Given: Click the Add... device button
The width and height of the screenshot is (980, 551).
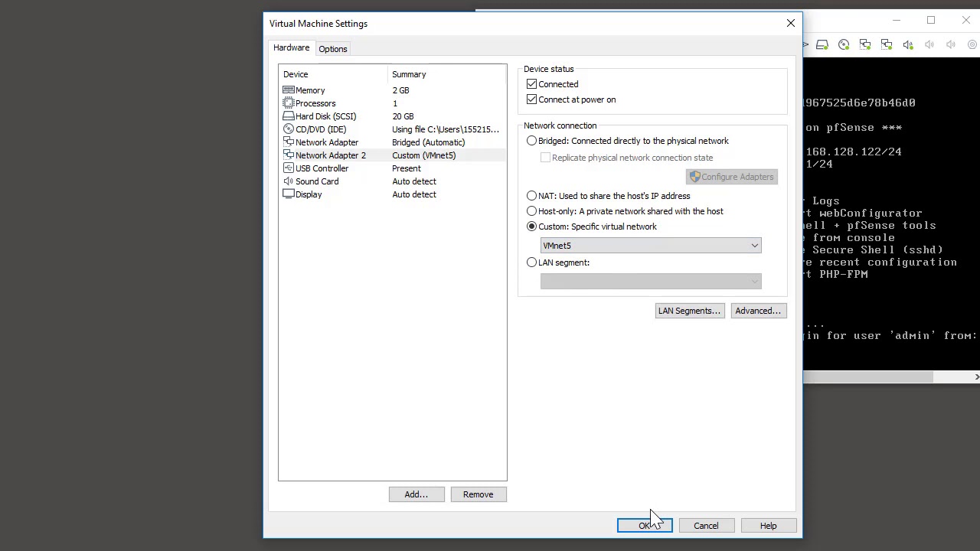Looking at the screenshot, I should 416,494.
